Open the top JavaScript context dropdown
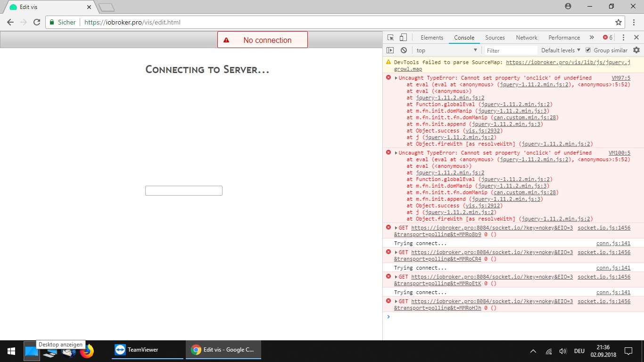The width and height of the screenshot is (644, 362). (446, 50)
